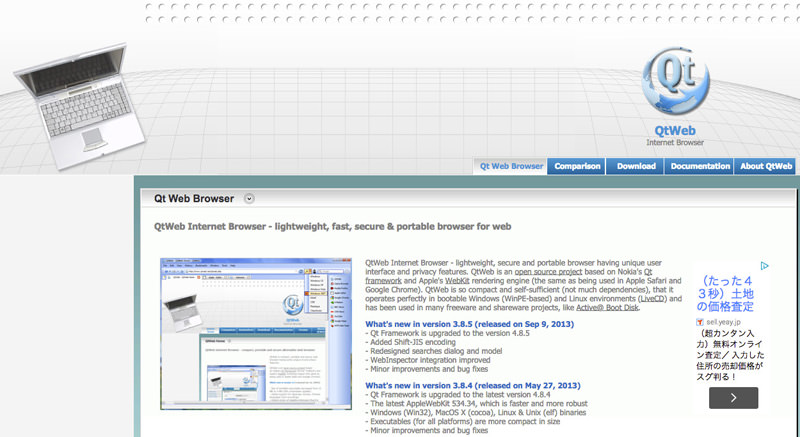Screen dimensions: 800x437
Task: Click the QtWeb title text under logo
Action: pyautogui.click(x=675, y=131)
